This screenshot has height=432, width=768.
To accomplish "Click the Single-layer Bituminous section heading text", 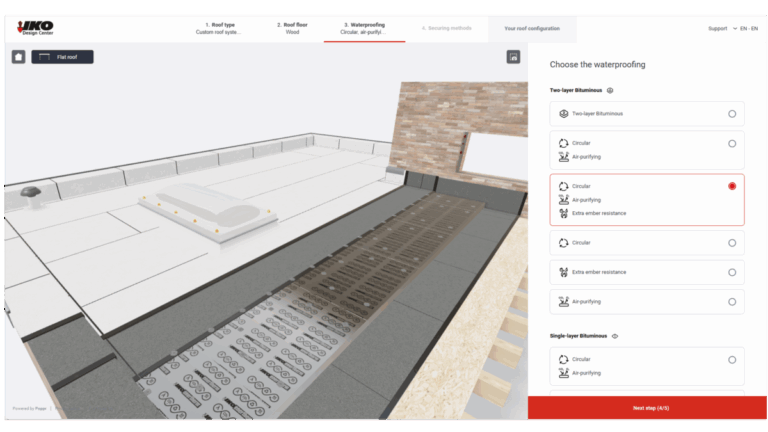I will point(578,336).
